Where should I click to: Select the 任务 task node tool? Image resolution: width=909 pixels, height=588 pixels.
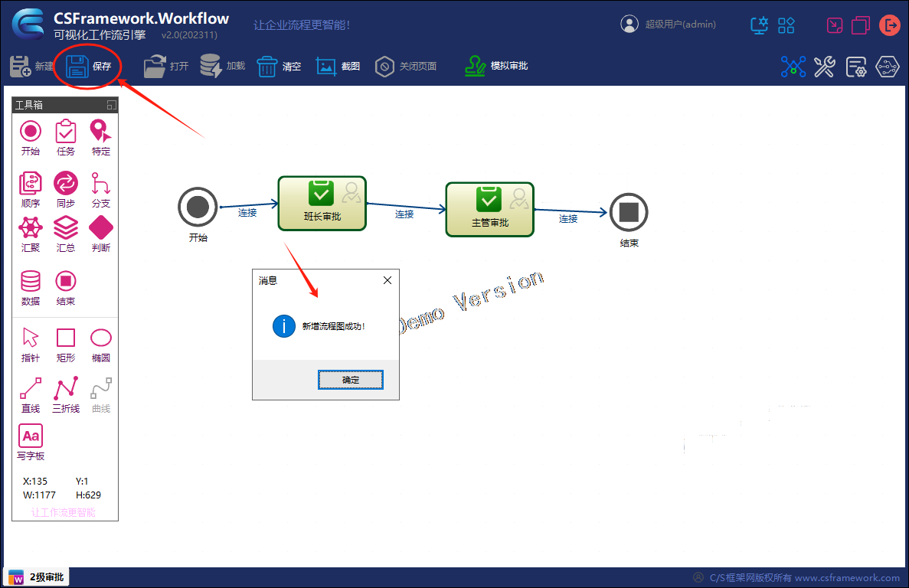coord(66,138)
